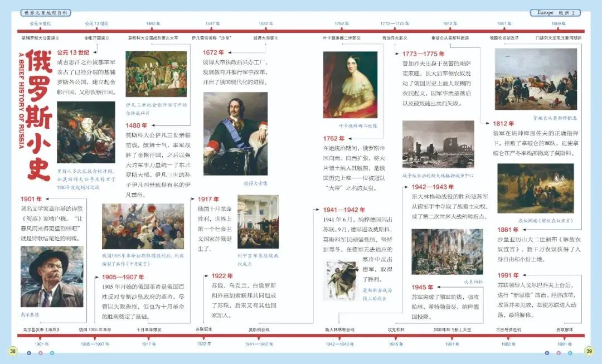Click the 1812年 timeline marker on top bar
The image size is (602, 364).
[x=450, y=23]
